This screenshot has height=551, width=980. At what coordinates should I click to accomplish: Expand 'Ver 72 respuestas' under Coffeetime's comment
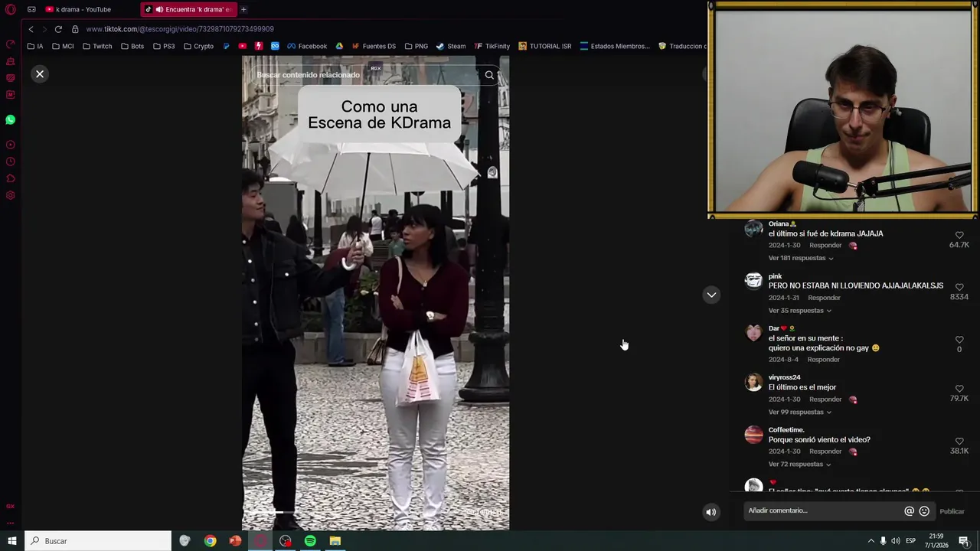tap(799, 465)
